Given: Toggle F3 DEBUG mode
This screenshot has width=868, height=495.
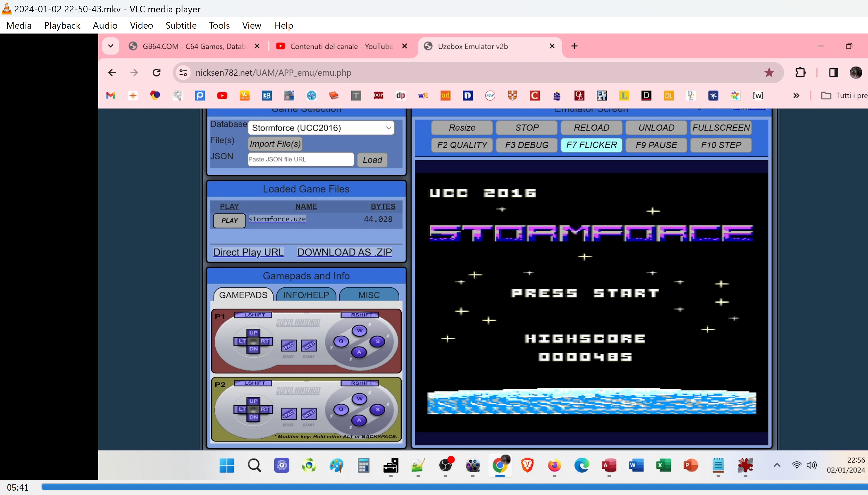Looking at the screenshot, I should tap(527, 145).
